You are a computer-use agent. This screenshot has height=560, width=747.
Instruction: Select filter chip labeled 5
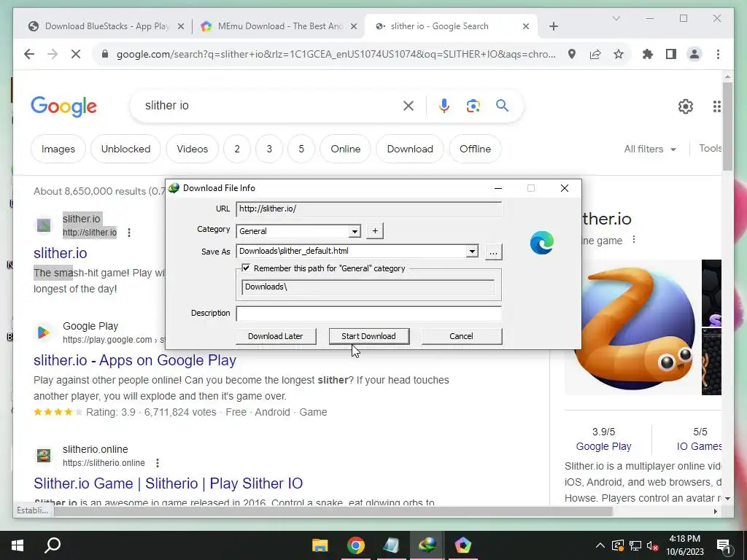click(x=301, y=149)
